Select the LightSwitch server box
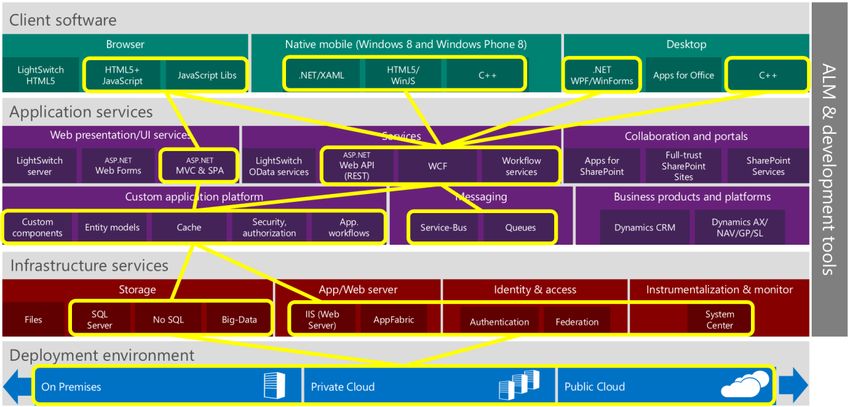 tap(40, 166)
